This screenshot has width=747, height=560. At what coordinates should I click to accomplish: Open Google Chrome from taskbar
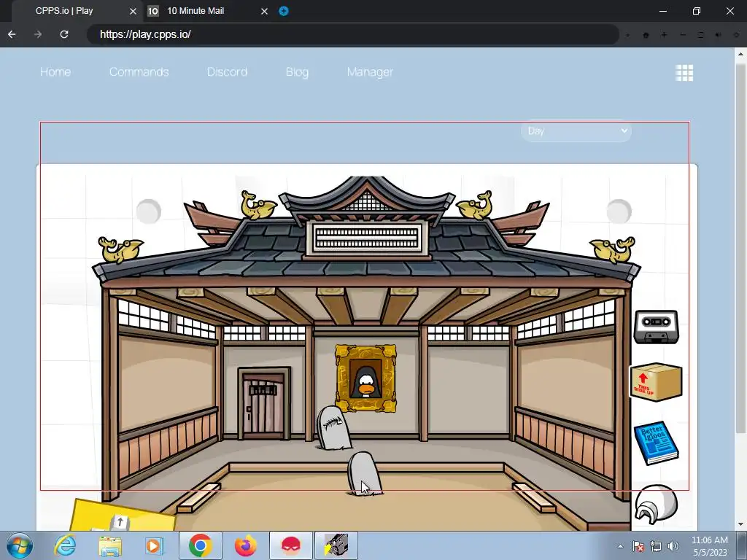click(x=200, y=545)
